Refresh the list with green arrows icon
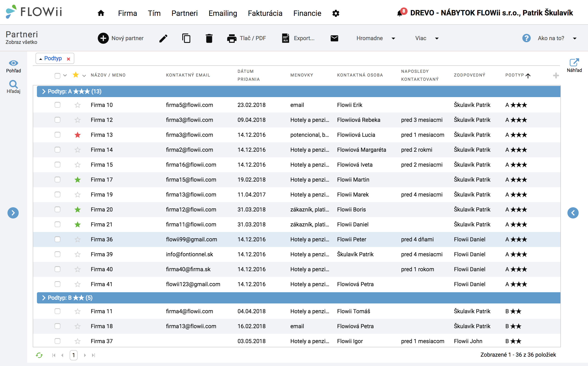 tap(39, 355)
